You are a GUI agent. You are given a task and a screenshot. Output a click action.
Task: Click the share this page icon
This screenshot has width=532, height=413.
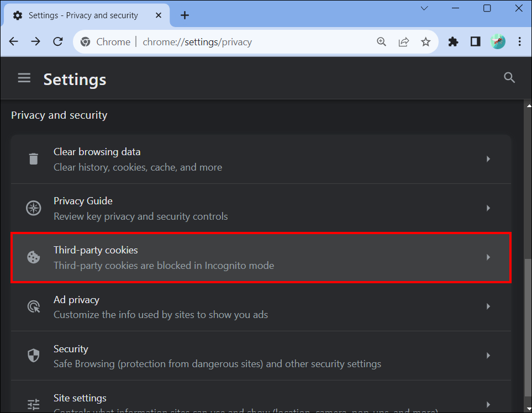point(404,42)
